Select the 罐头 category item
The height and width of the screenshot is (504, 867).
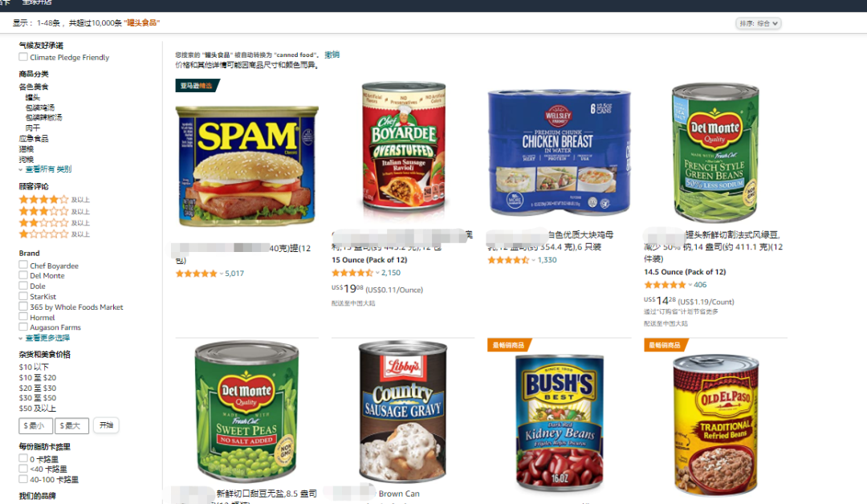pyautogui.click(x=33, y=97)
